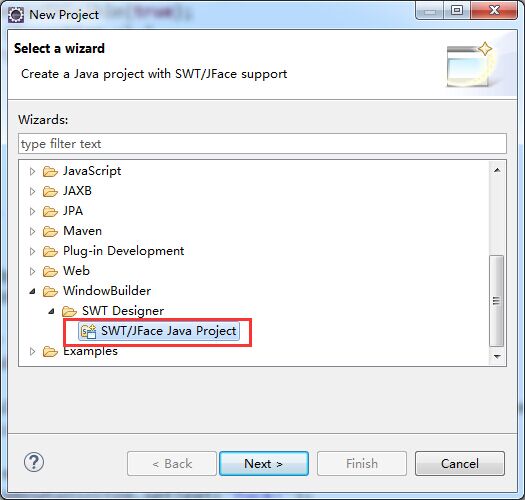Click the scrollbar up arrow
The image size is (525, 500).
tap(497, 170)
